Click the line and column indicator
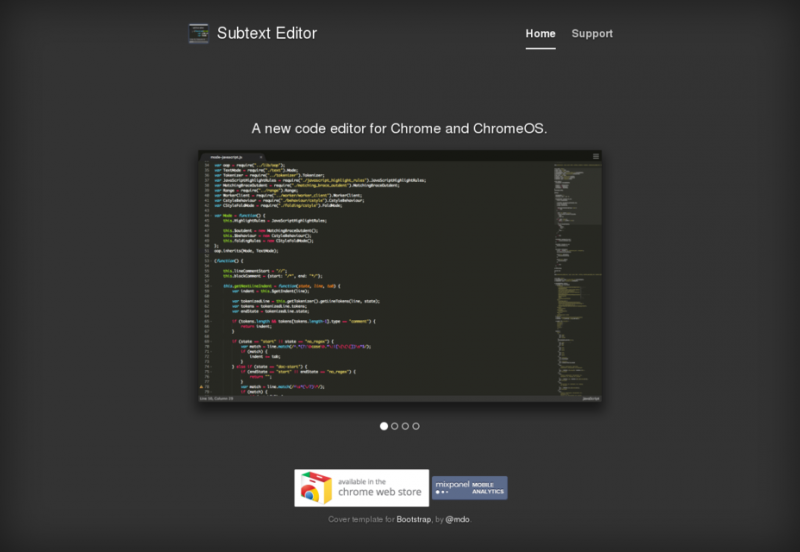The image size is (800, 552). pos(217,399)
